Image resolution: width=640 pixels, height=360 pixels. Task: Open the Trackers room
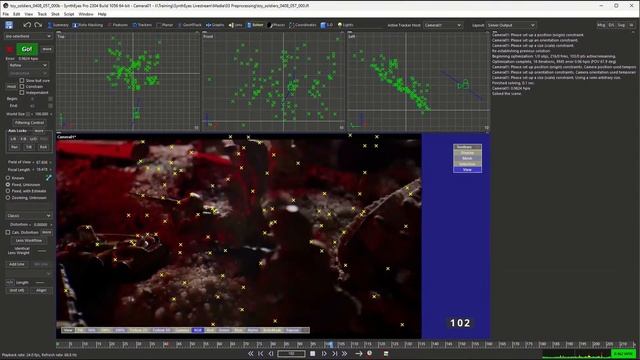(x=142, y=25)
